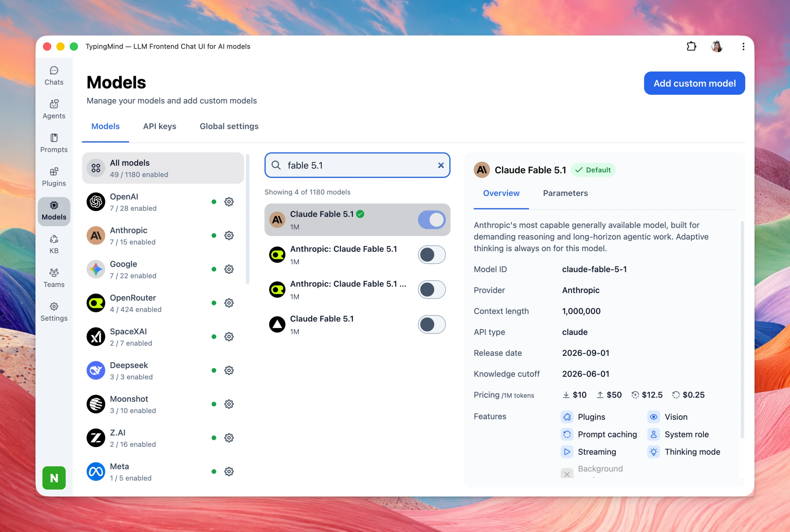Open Settings from the sidebar

[54, 312]
